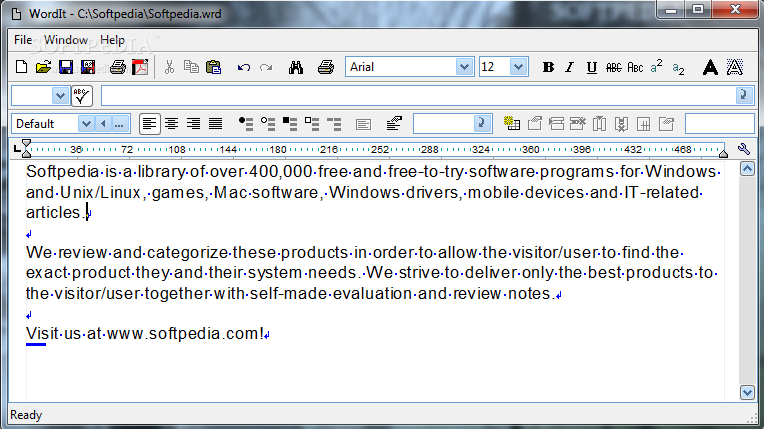Click left triangle next to Default style

coord(103,123)
